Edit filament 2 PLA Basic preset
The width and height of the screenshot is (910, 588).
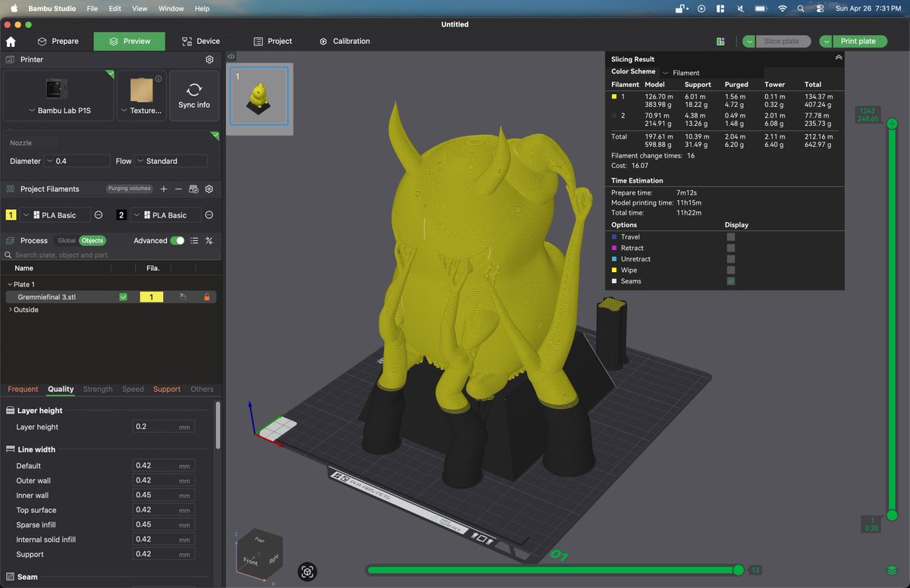[209, 215]
